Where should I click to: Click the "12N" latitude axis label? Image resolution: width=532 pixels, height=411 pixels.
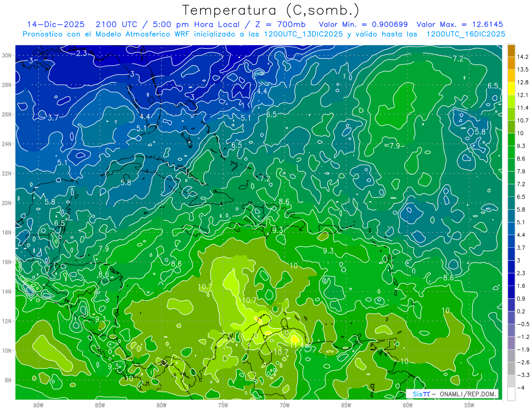tap(8, 321)
